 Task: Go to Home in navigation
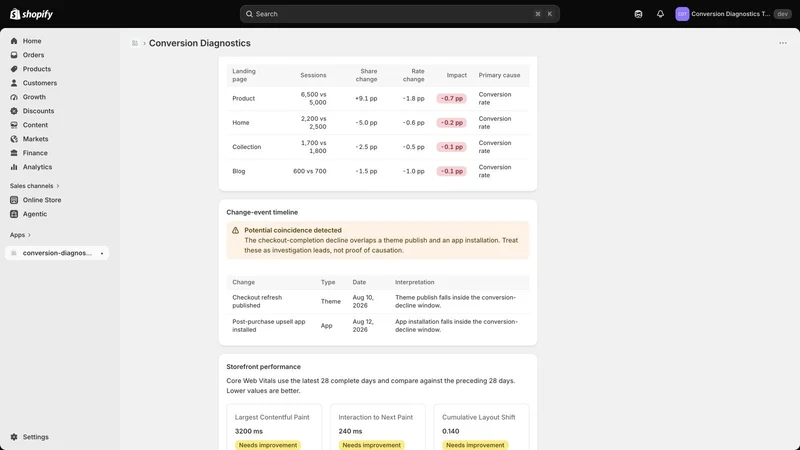point(32,41)
